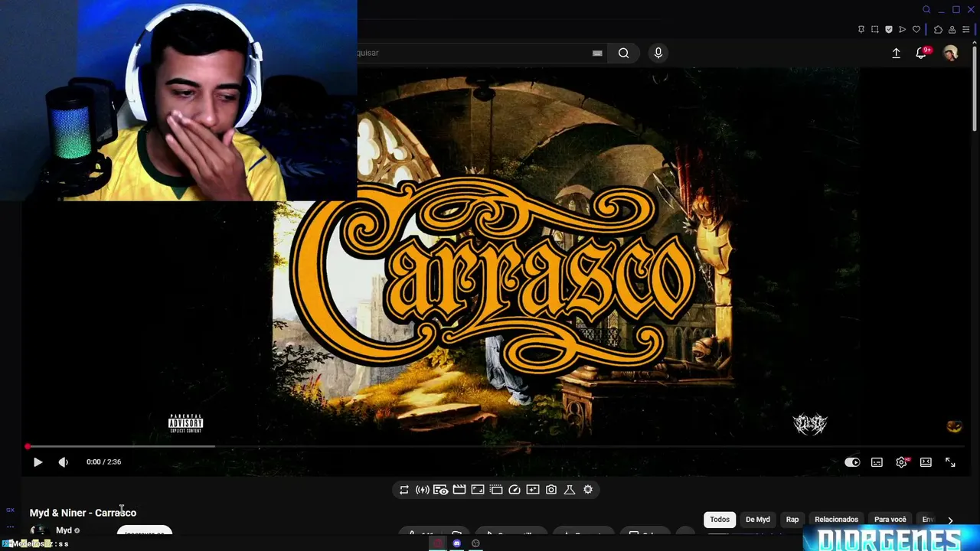Open the Myd channel link
This screenshot has width=980, height=551.
tap(64, 530)
